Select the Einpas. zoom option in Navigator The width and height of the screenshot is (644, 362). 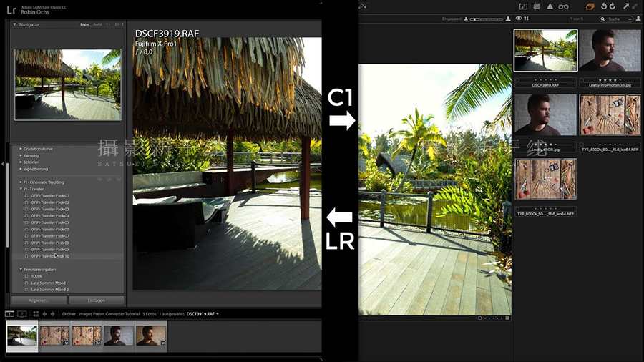coord(85,24)
